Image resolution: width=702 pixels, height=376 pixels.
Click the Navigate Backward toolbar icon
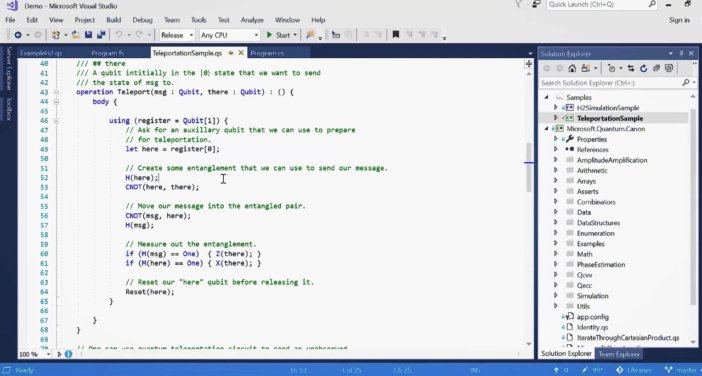[18, 35]
